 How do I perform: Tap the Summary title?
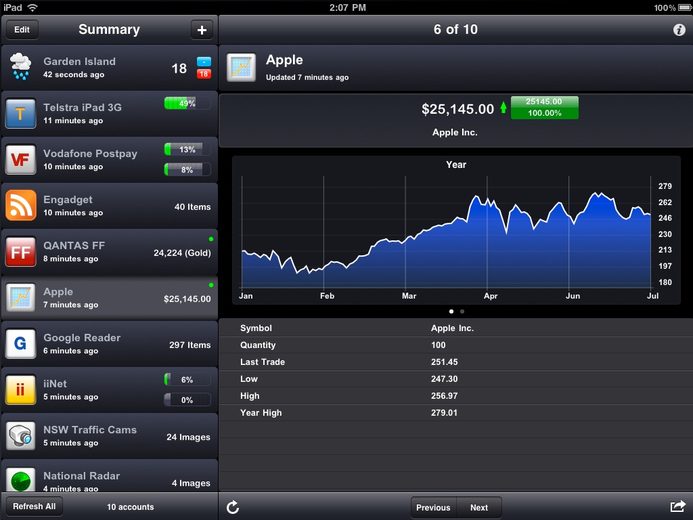[109, 30]
